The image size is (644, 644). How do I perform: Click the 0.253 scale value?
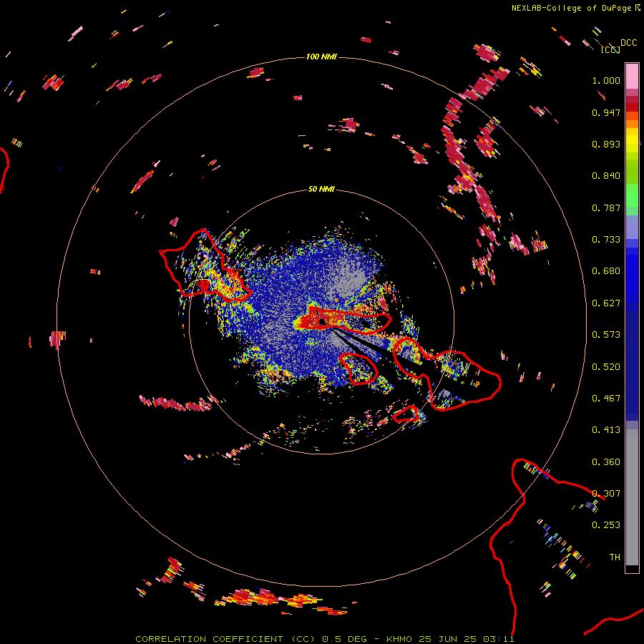pyautogui.click(x=606, y=525)
